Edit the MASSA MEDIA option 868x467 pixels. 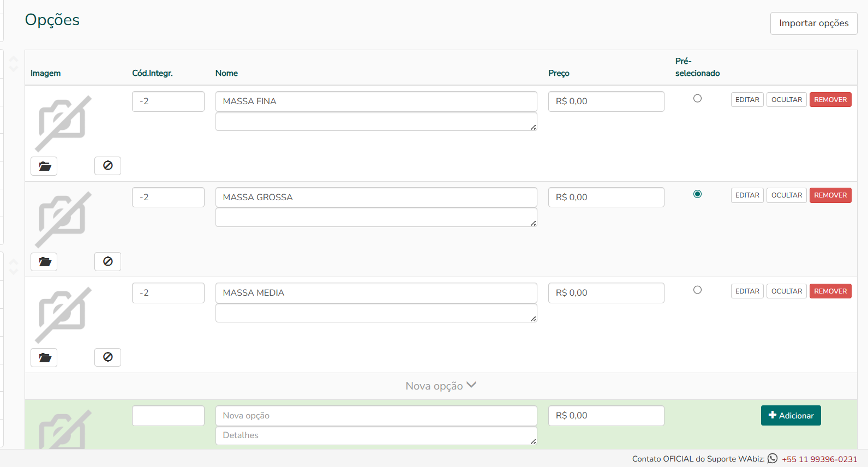747,291
